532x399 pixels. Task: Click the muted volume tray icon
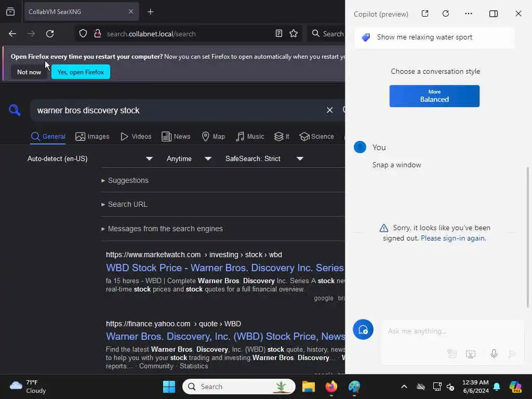[450, 387]
